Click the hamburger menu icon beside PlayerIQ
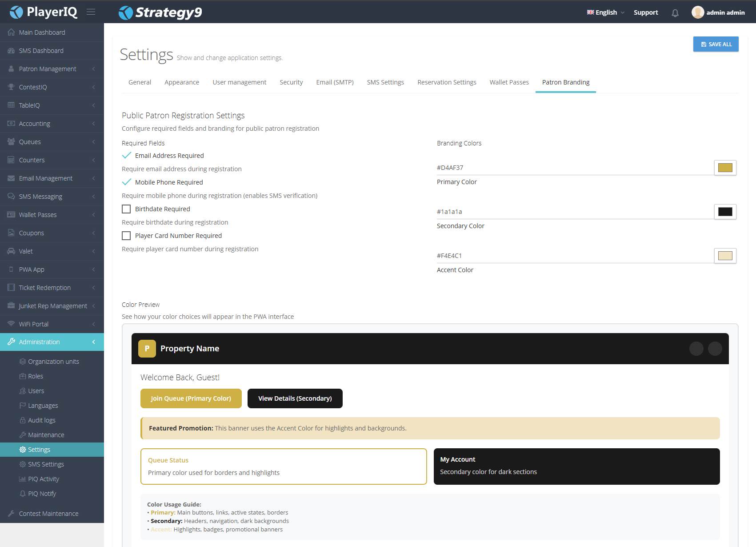 pos(91,12)
